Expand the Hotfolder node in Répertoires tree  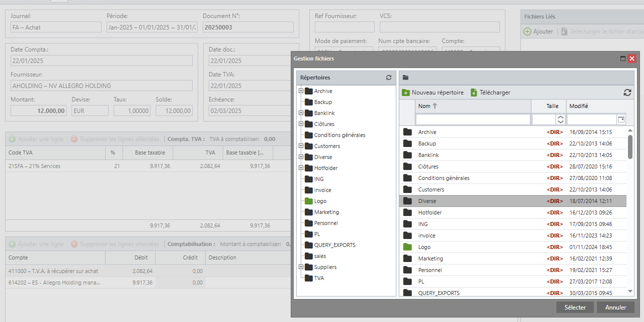(x=301, y=168)
